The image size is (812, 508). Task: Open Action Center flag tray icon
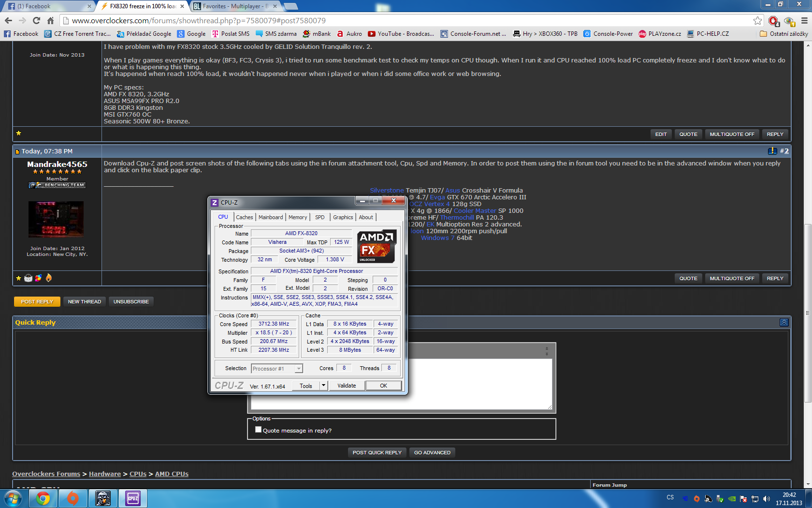[743, 499]
